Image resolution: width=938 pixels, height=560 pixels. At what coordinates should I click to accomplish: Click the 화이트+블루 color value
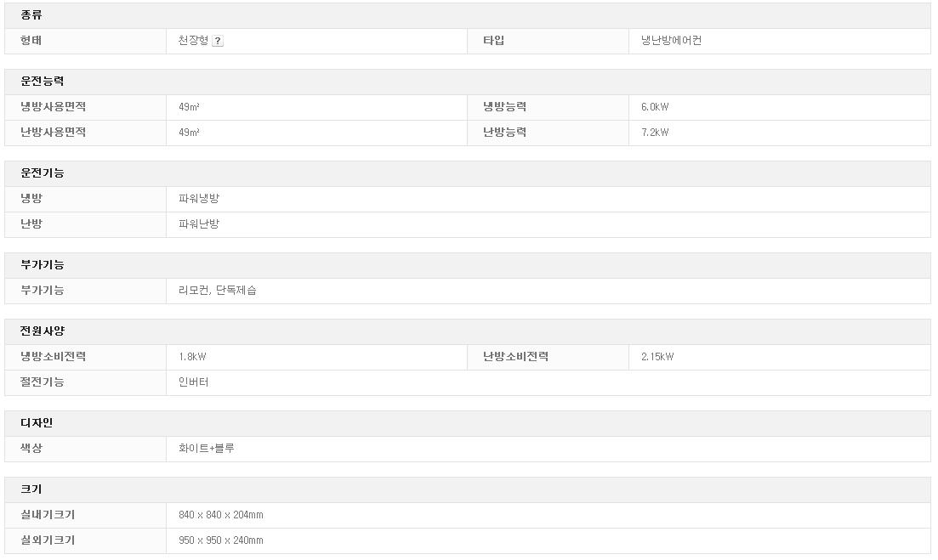(x=207, y=449)
